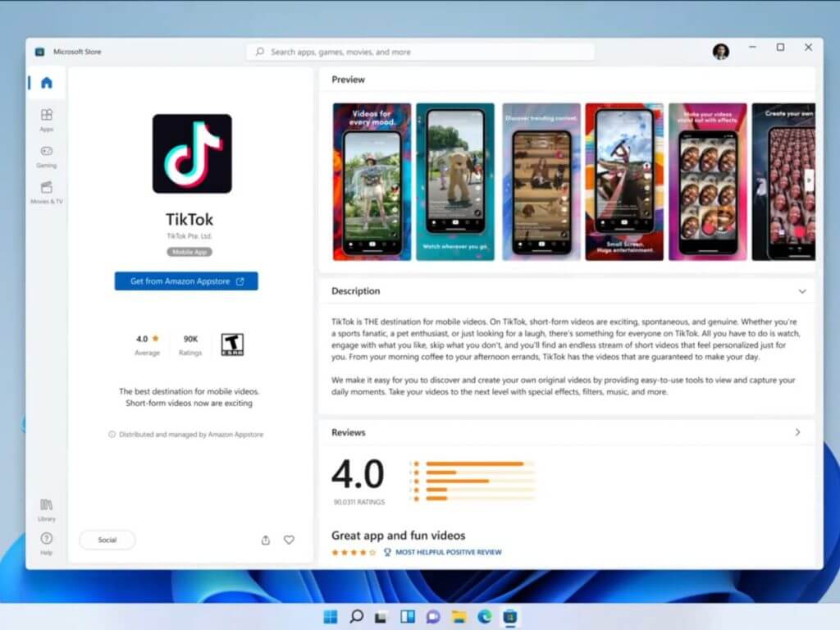
Task: Click Get from Amazon Appstore button
Action: click(186, 281)
